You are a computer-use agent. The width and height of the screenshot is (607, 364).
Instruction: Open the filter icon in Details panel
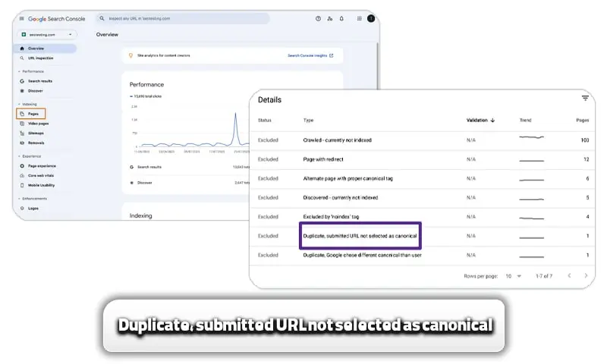pos(585,99)
